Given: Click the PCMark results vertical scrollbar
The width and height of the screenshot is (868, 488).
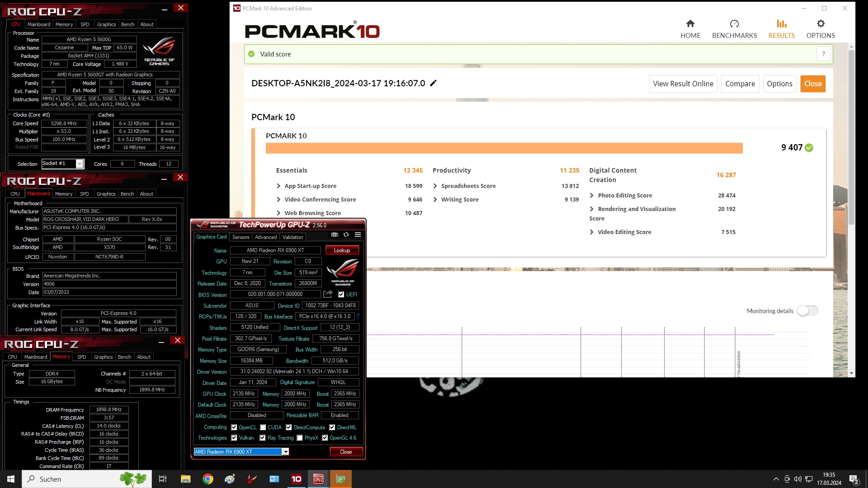Looking at the screenshot, I should coord(851,137).
